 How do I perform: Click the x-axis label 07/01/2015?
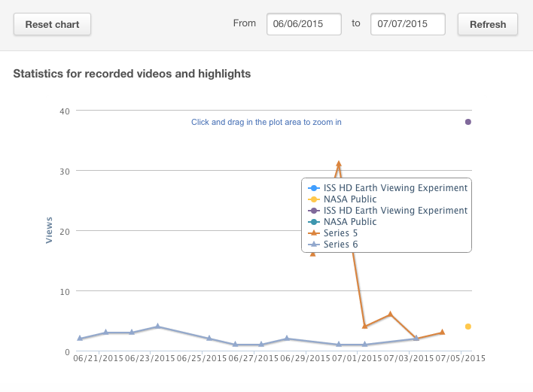pyautogui.click(x=357, y=358)
